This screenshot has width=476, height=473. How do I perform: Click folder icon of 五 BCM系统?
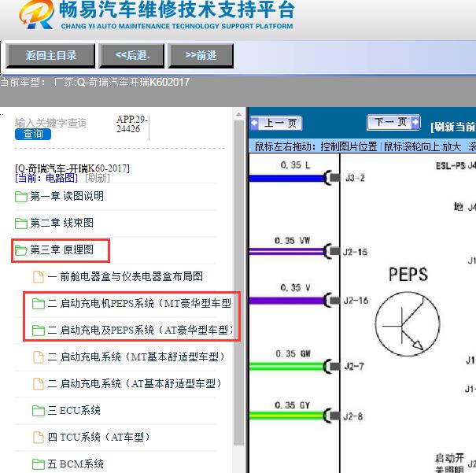tap(39, 464)
